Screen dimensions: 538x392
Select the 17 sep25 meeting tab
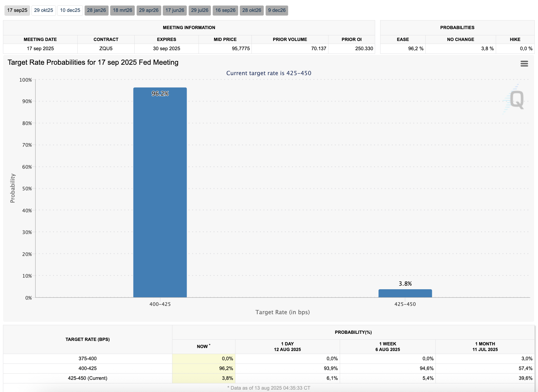(x=17, y=10)
